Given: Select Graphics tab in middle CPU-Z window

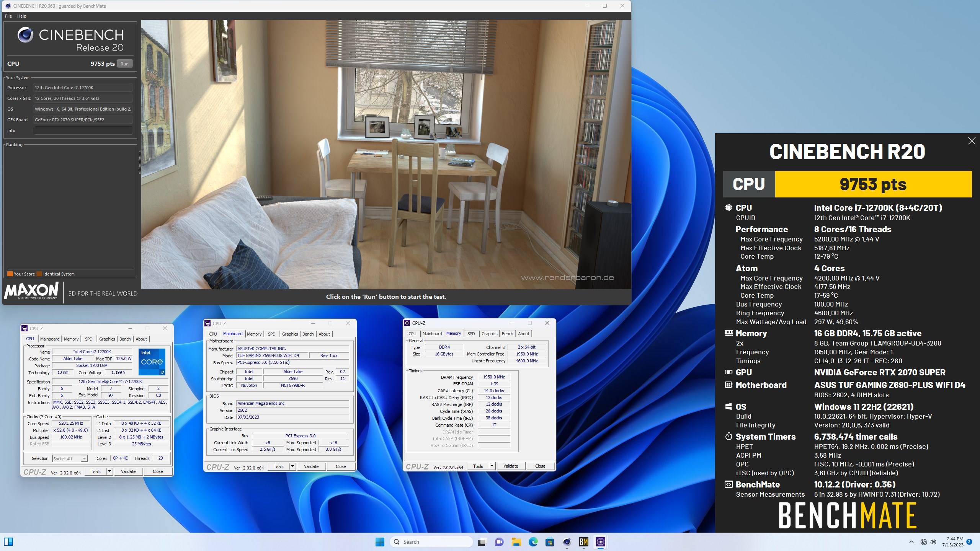Looking at the screenshot, I should (290, 334).
